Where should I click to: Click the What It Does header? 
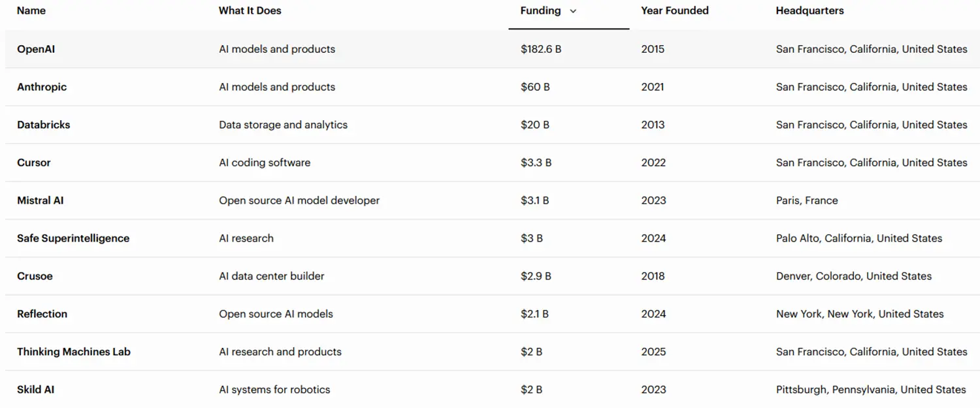tap(250, 10)
